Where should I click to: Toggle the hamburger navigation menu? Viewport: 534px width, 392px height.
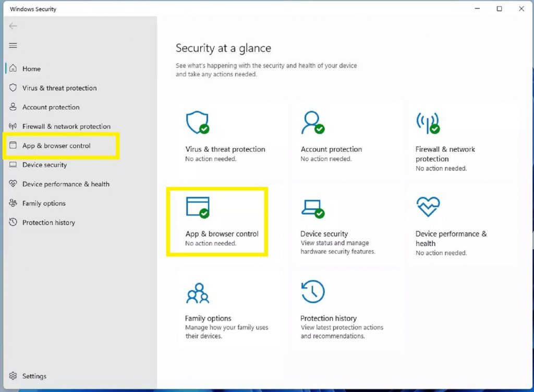click(x=13, y=45)
